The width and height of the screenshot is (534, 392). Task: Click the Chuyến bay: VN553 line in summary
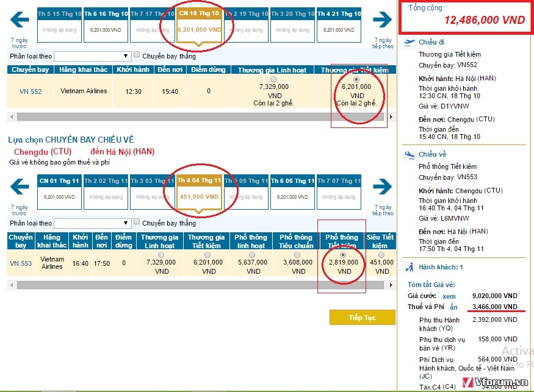pos(448,177)
